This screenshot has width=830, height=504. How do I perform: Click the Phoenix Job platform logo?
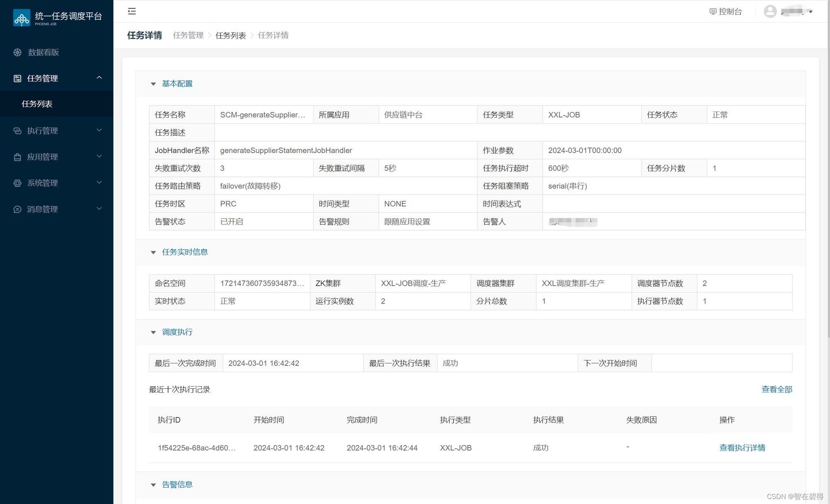[22, 18]
